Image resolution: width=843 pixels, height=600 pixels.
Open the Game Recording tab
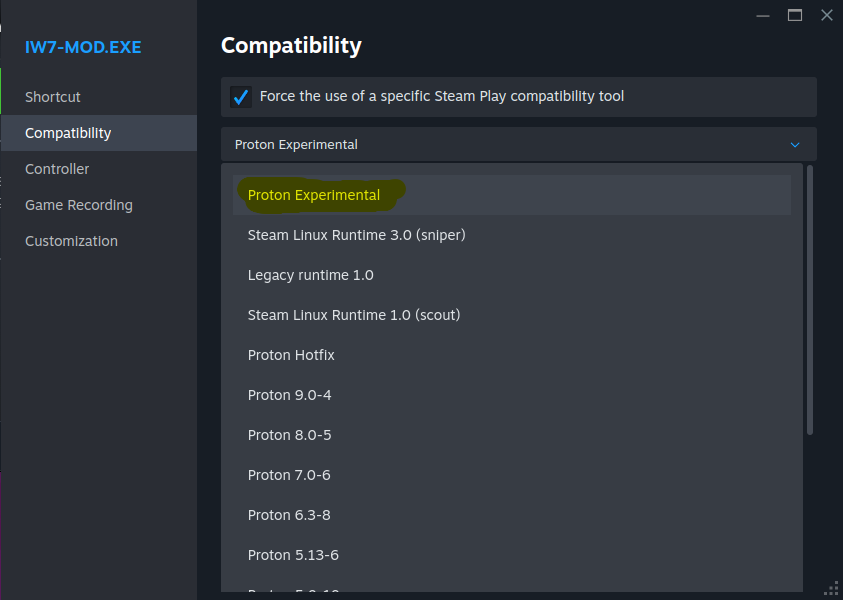point(79,205)
